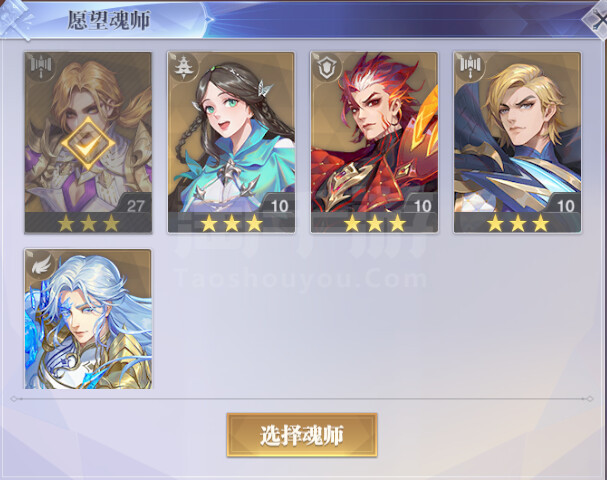Click the level 10 badge on girl's card
The height and width of the screenshot is (480, 607).
pyautogui.click(x=279, y=206)
